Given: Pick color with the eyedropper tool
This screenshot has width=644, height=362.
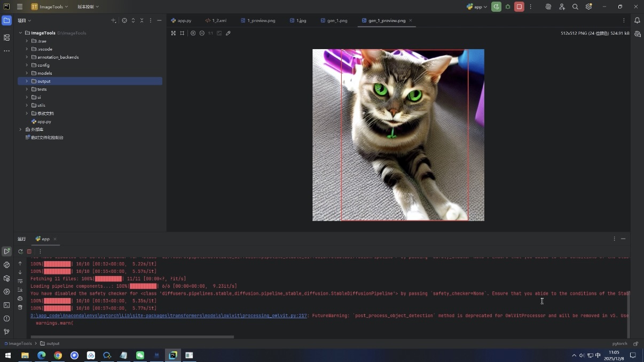Looking at the screenshot, I should [228, 33].
